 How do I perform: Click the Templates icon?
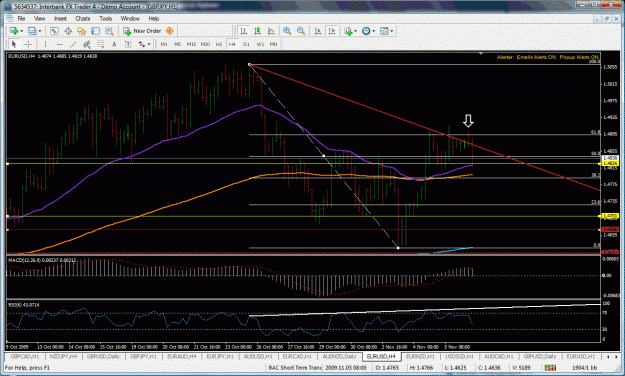[384, 31]
